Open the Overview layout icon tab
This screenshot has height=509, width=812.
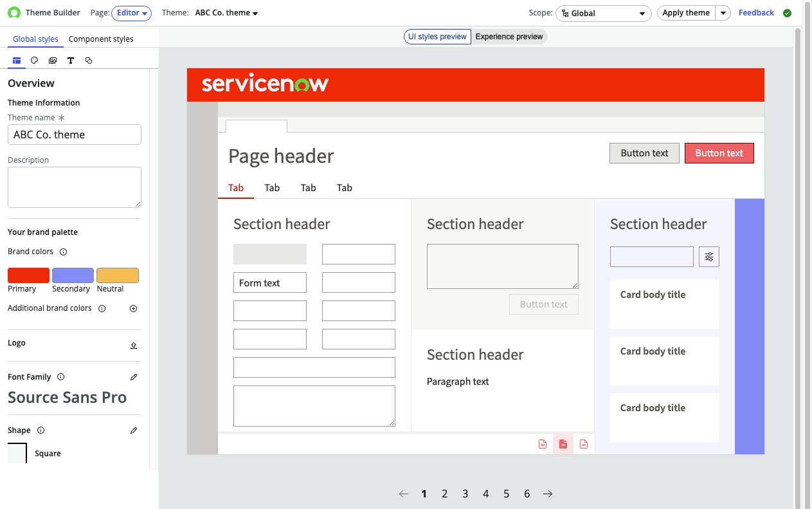(x=17, y=60)
